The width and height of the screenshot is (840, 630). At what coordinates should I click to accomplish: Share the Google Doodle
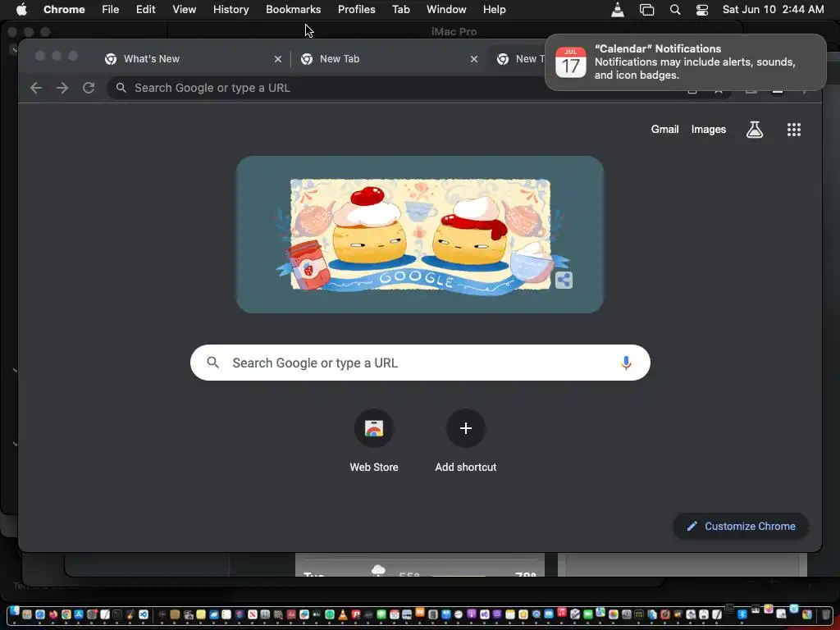563,280
